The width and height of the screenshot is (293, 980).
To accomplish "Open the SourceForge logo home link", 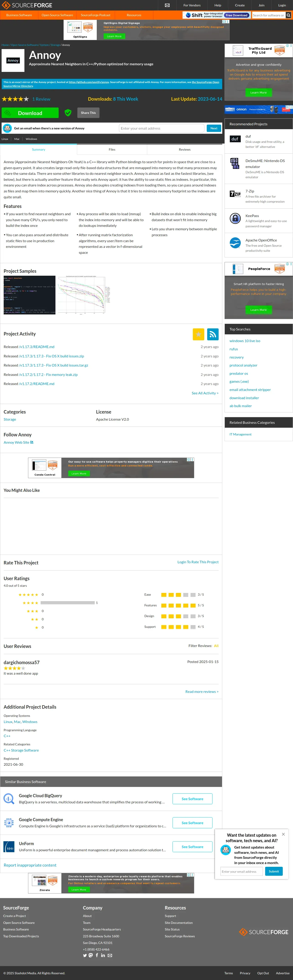I will coord(27,5).
